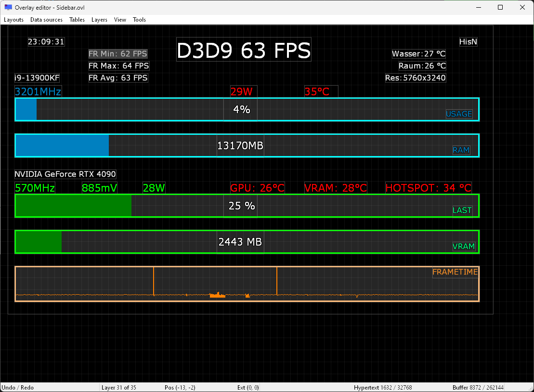Open the Tables menu
Viewport: 534px width, 392px height.
click(77, 20)
